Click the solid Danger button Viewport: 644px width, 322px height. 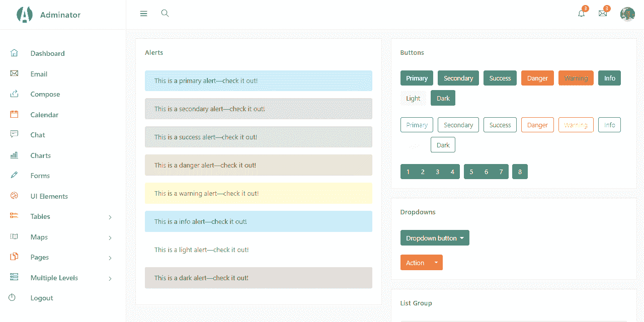pyautogui.click(x=537, y=78)
